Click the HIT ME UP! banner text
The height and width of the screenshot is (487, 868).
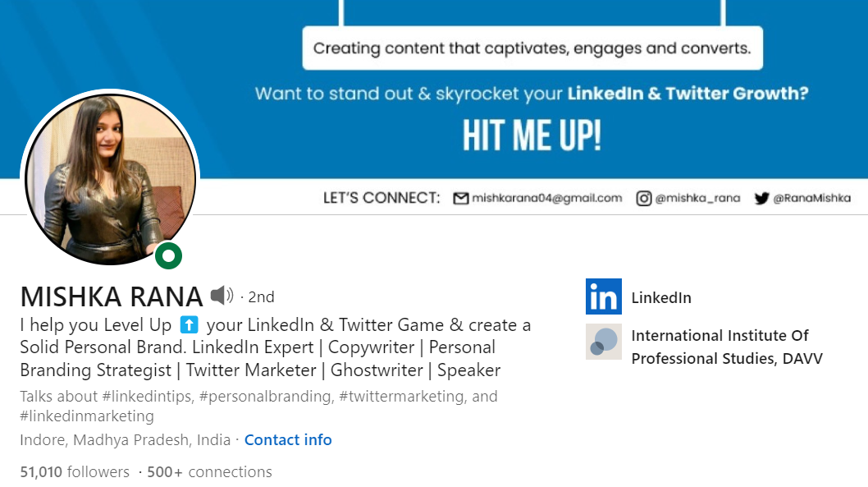pyautogui.click(x=532, y=136)
